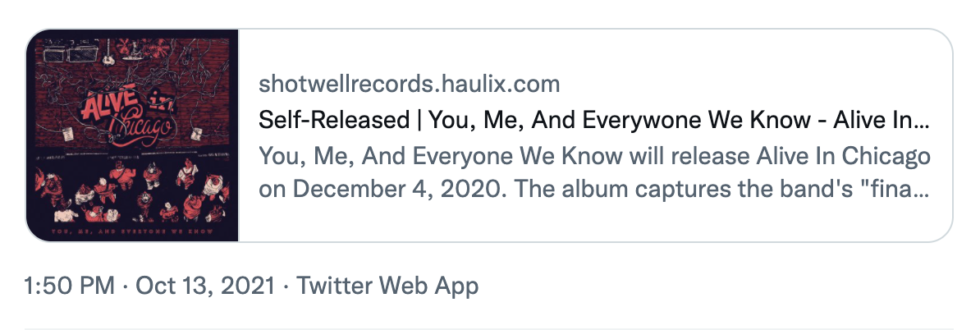
Task: Open the Twitter Web App source link
Action: pyautogui.click(x=387, y=286)
